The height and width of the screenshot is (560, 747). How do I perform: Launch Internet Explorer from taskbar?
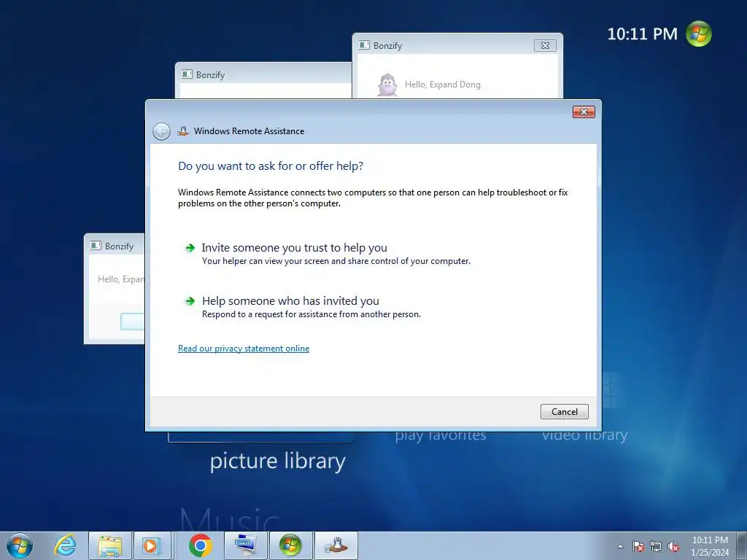pos(65,545)
